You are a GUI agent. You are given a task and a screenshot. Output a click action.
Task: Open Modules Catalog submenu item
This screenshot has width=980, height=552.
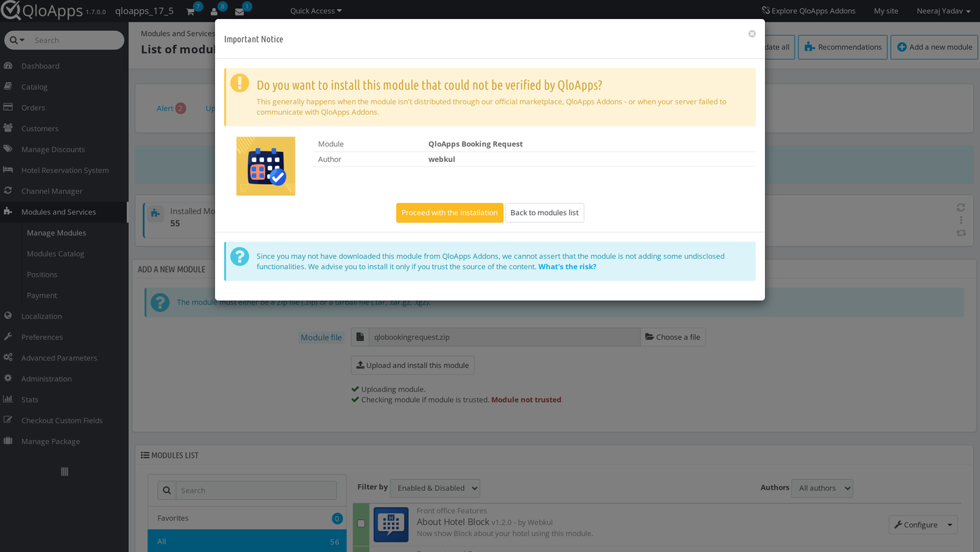55,254
